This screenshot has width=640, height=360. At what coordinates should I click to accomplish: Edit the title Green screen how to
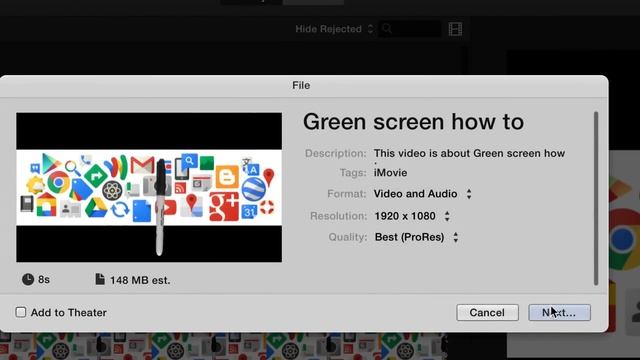(413, 122)
